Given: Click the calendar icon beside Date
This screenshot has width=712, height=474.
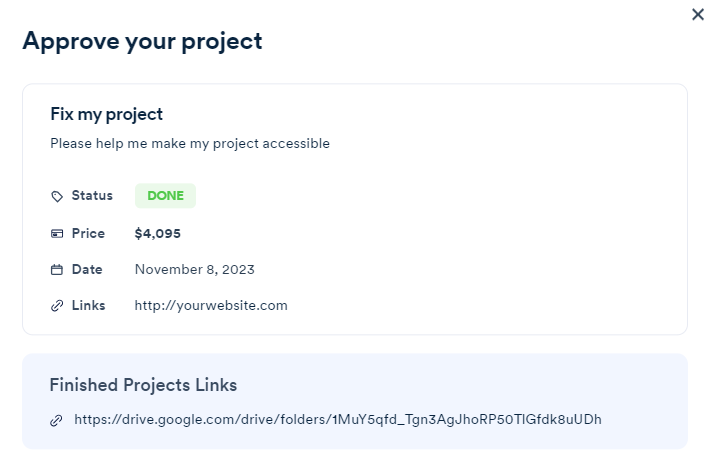Looking at the screenshot, I should (x=57, y=270).
